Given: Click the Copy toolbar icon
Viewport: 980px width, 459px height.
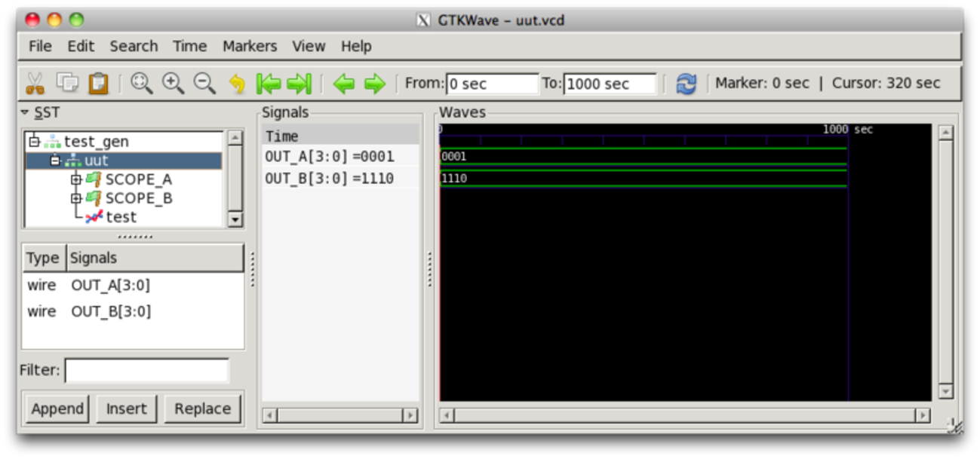Looking at the screenshot, I should coord(67,83).
